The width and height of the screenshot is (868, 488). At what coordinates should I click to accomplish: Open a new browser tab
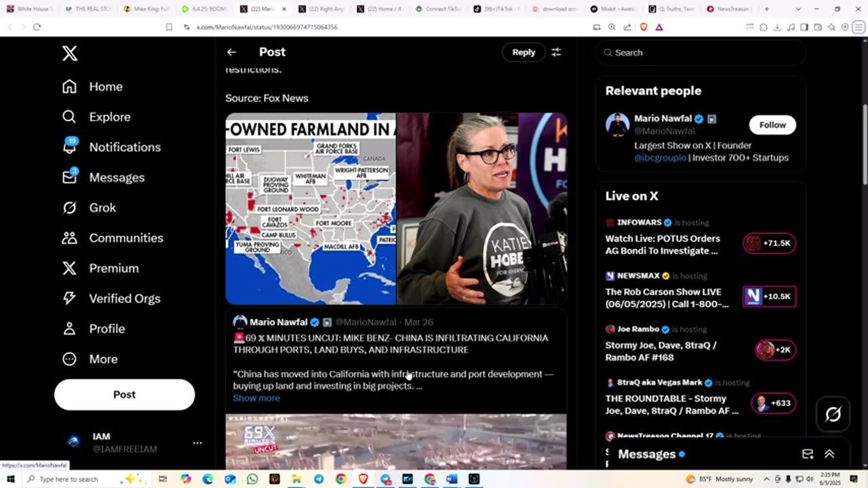(766, 9)
